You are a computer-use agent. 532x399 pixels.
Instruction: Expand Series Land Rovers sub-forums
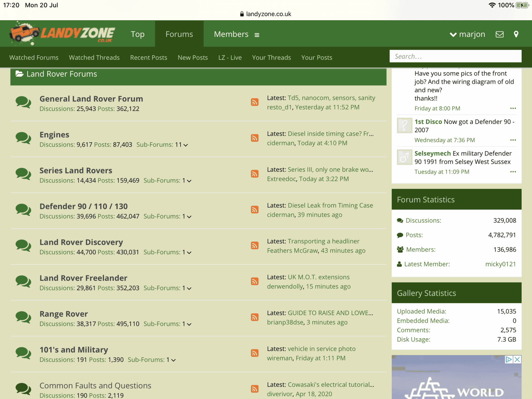[189, 181]
